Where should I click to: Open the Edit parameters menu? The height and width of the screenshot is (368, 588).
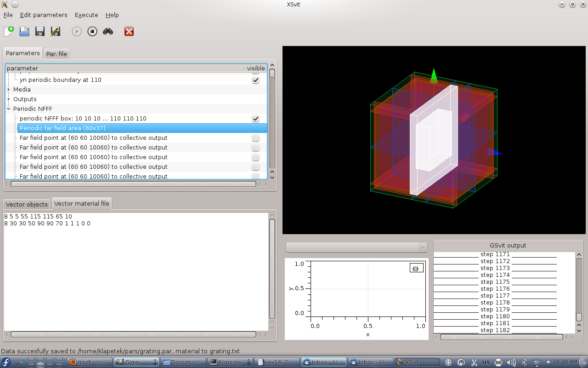pyautogui.click(x=44, y=15)
